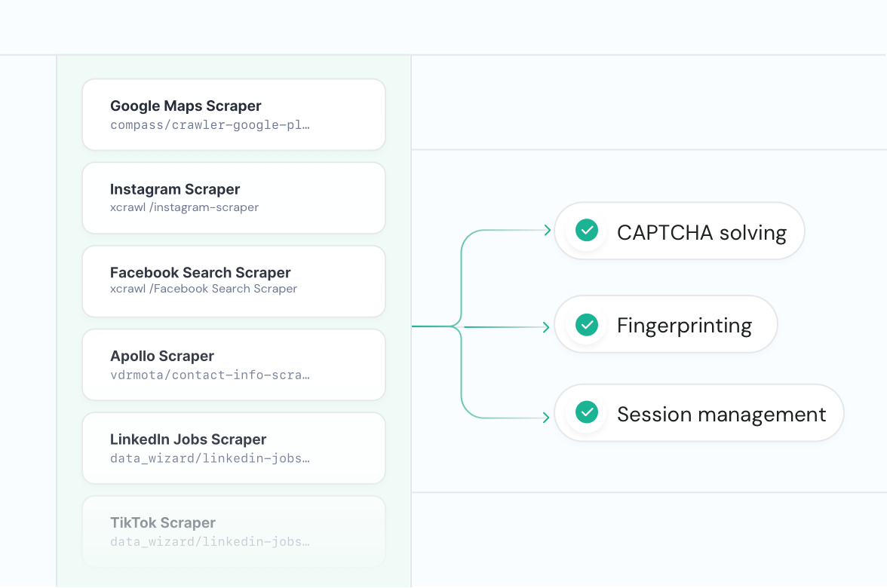Click the xcrawl /Facebook Search Scraper subtitle
The height and width of the screenshot is (588, 887).
point(204,289)
